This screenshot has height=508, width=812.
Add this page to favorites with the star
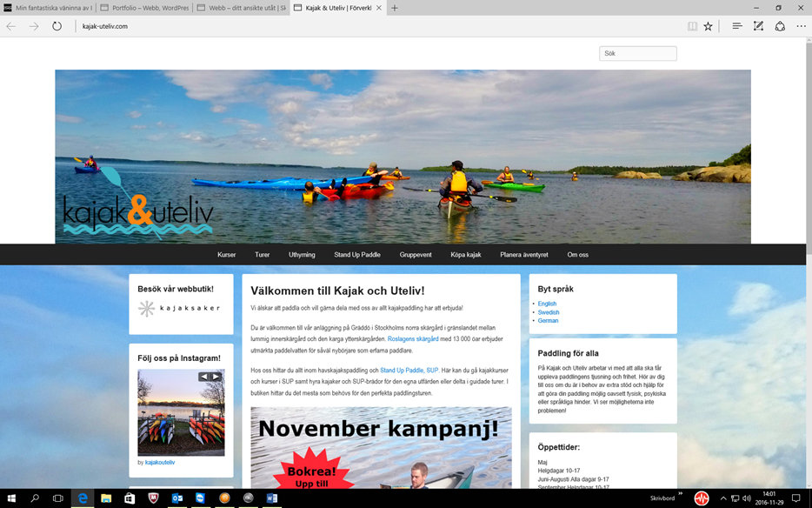pyautogui.click(x=708, y=26)
